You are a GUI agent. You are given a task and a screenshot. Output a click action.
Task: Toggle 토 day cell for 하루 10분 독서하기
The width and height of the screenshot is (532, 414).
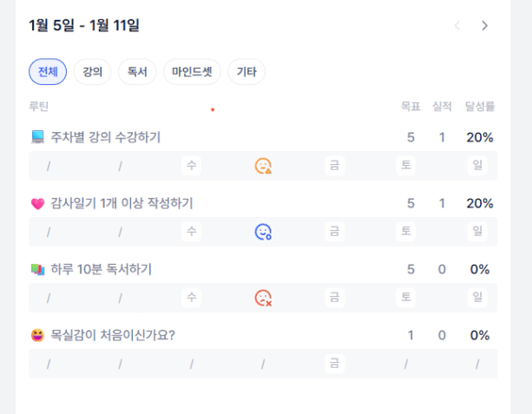pyautogui.click(x=405, y=298)
